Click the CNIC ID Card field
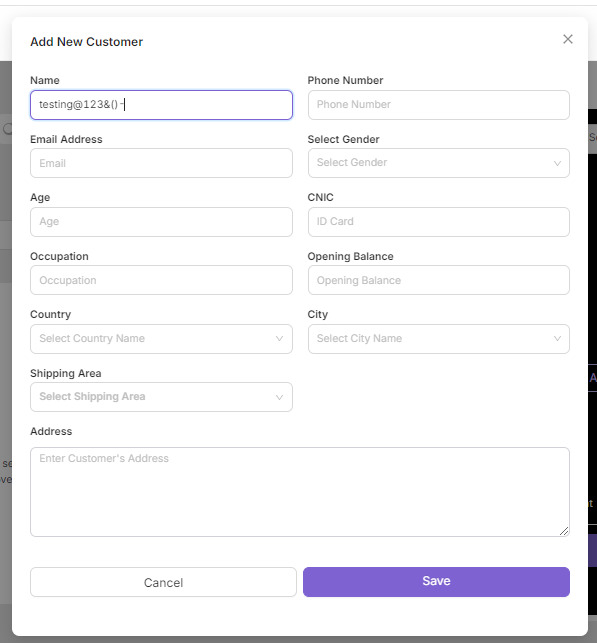This screenshot has height=643, width=597. [439, 222]
